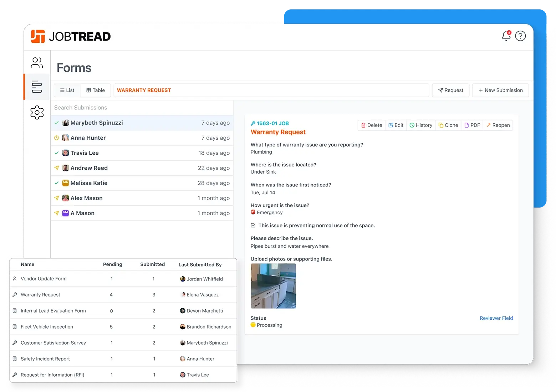
Task: Open the uploaded kitchen photo thumbnail
Action: [x=273, y=286]
